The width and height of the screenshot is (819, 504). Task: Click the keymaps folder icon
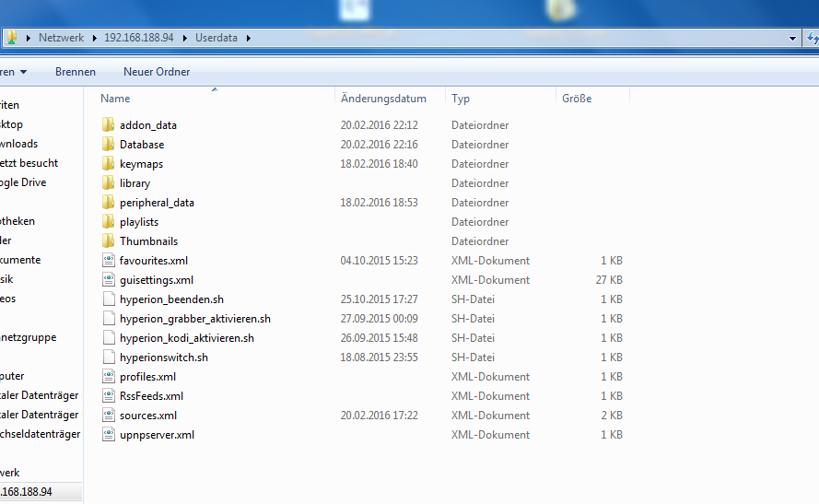108,164
